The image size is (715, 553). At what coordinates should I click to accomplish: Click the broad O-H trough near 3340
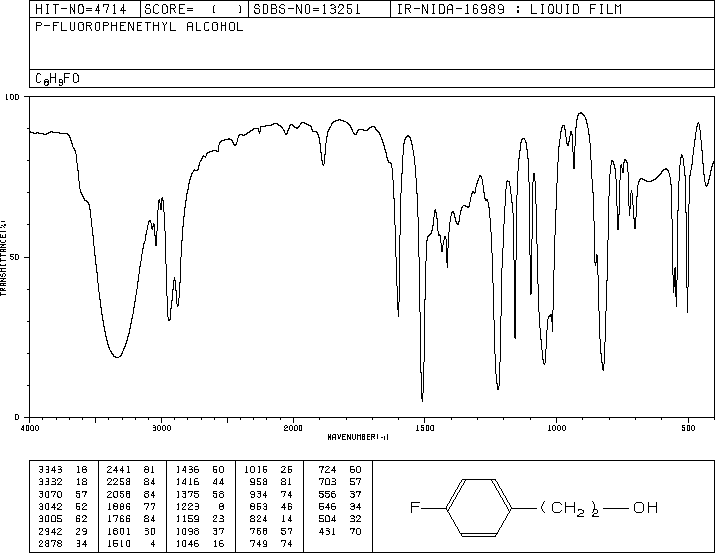click(x=117, y=357)
